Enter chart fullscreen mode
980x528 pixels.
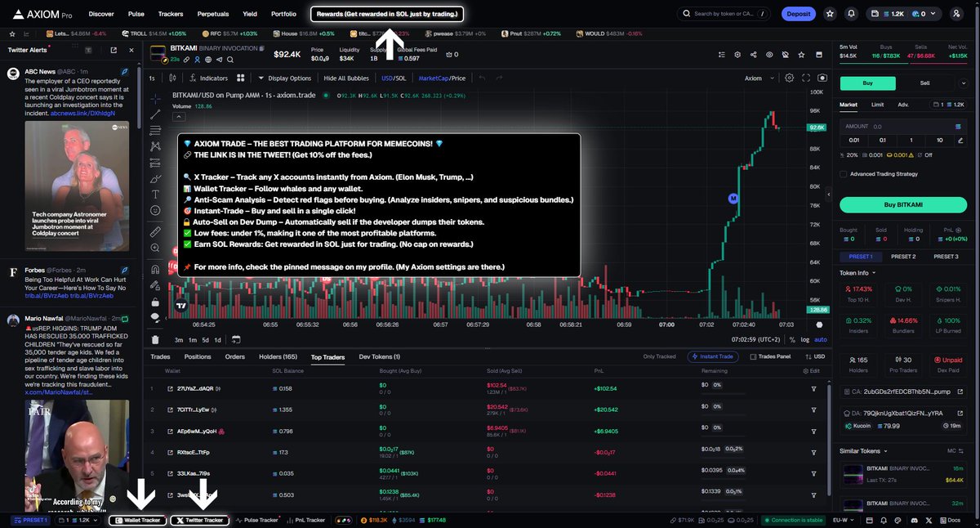click(x=805, y=78)
